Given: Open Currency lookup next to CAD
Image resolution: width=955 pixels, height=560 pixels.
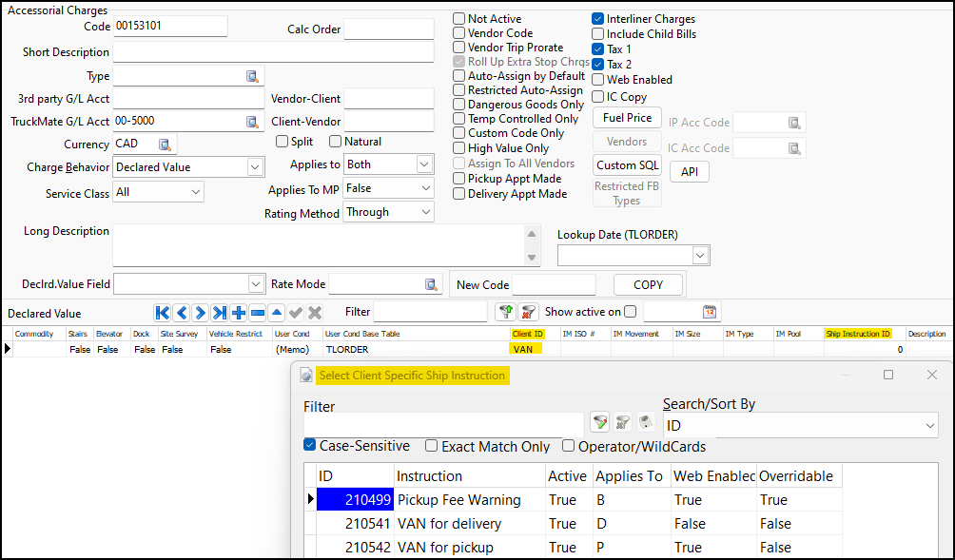Looking at the screenshot, I should 165,145.
